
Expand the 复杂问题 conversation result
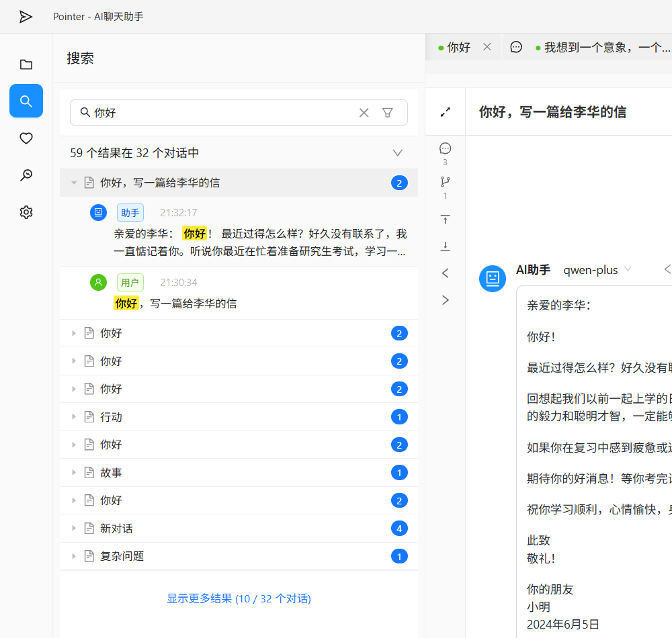point(74,556)
